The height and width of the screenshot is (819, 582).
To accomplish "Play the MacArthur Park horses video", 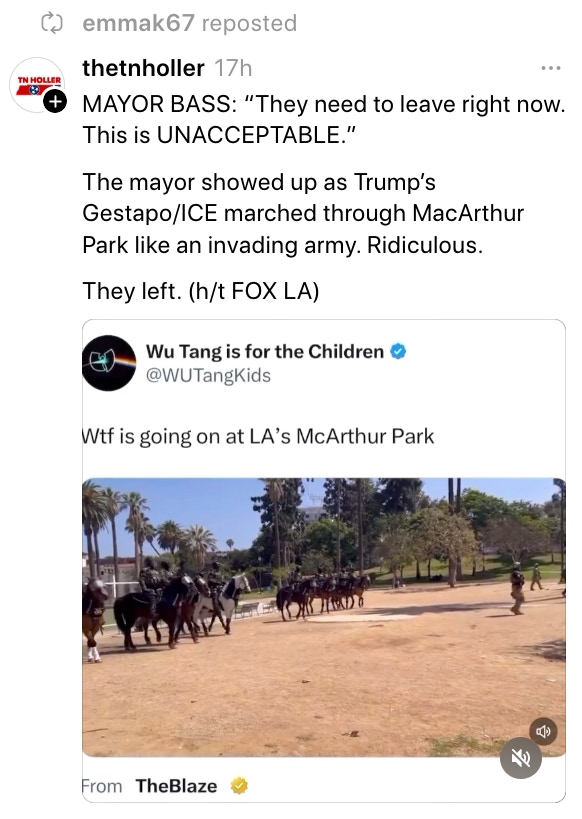I will pos(323,617).
